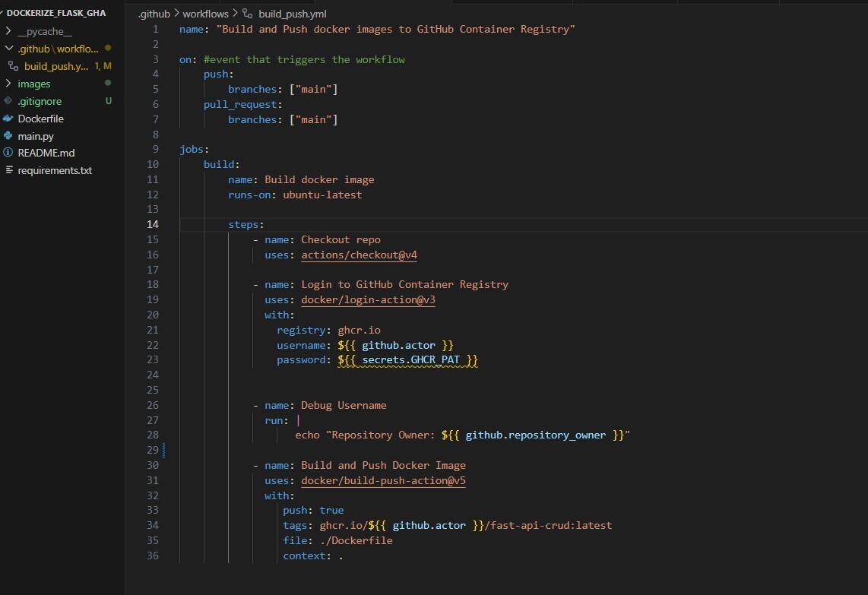The image size is (868, 595).
Task: Click the workflows breadcrumb segment
Action: point(205,14)
